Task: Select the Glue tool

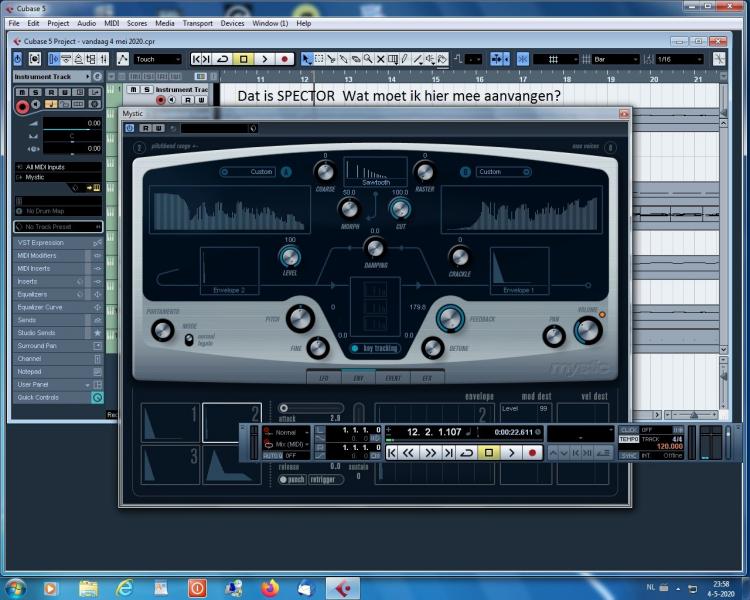Action: (343, 59)
